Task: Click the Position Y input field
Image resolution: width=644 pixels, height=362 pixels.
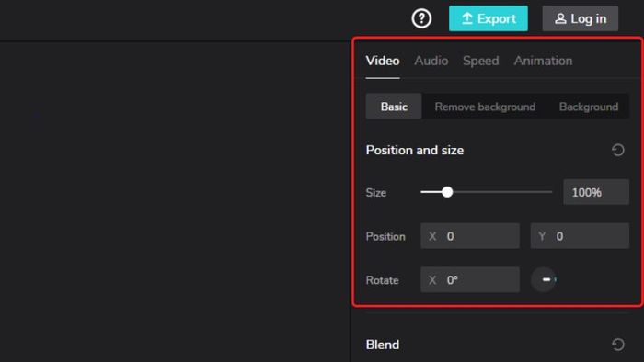Action: [580, 236]
